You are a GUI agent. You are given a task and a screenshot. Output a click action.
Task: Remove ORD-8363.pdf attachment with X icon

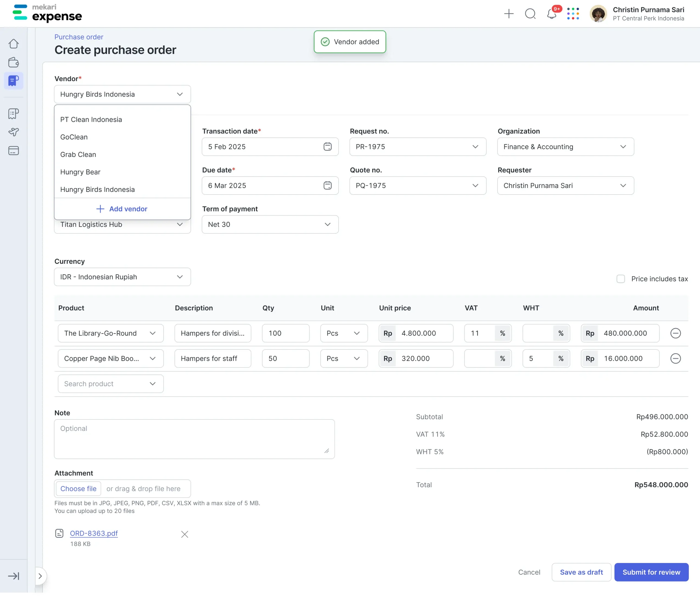185,534
